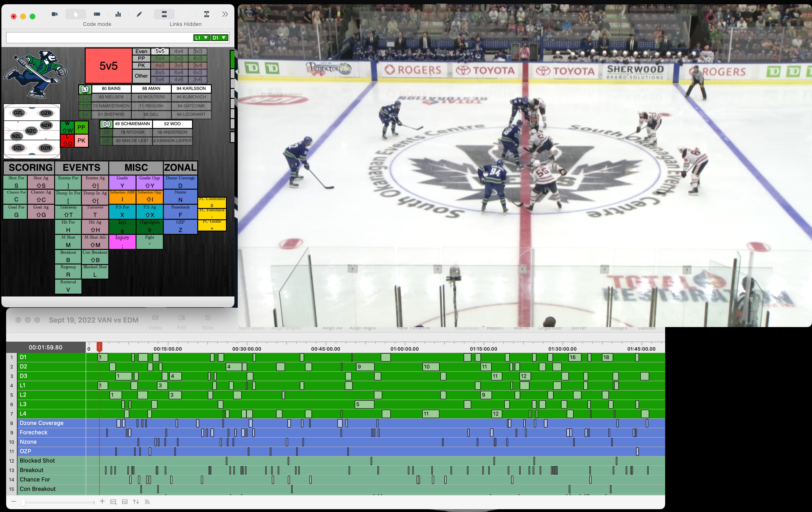
Task: Select the Code mode hand icon
Action: [x=76, y=14]
